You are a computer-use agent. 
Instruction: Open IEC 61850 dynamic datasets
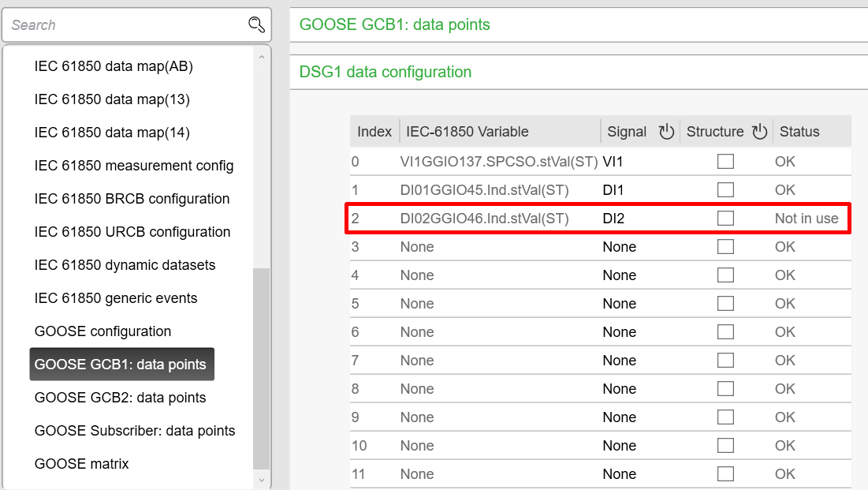(x=125, y=265)
